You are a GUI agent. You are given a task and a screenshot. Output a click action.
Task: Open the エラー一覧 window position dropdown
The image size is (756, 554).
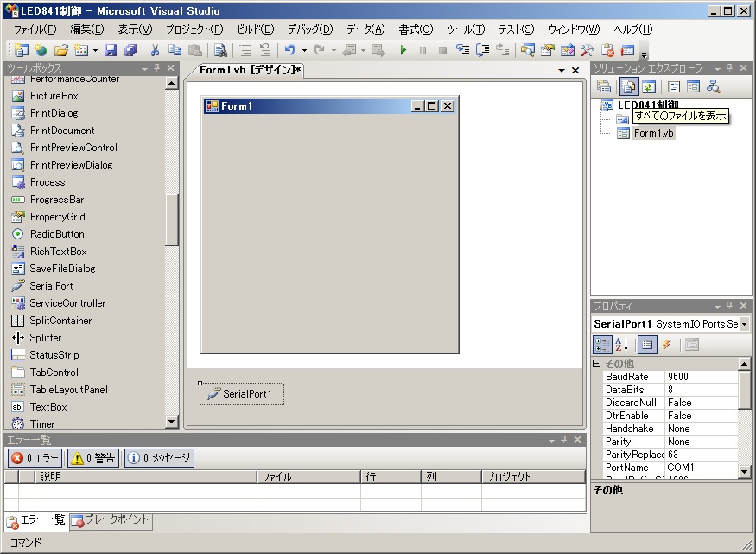click(x=551, y=441)
